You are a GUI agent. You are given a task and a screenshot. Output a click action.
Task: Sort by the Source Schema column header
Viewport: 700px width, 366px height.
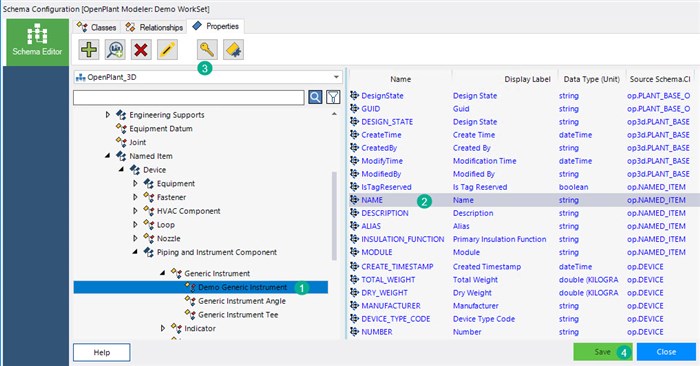coord(660,79)
